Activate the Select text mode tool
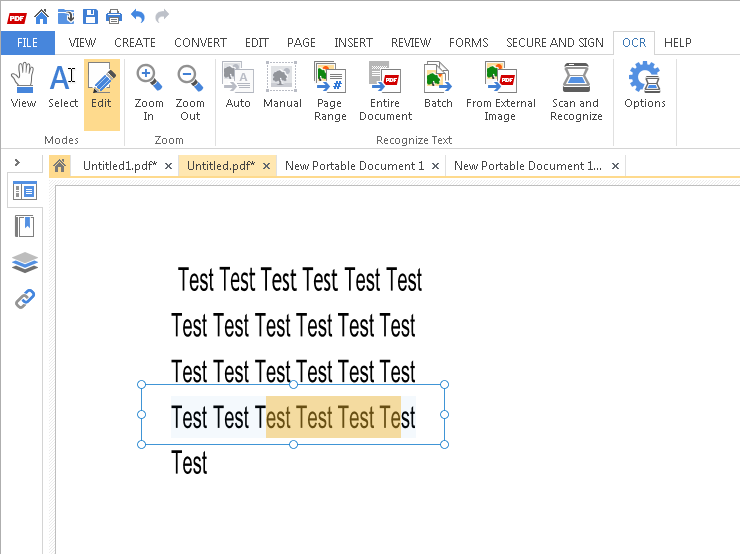Image resolution: width=740 pixels, height=554 pixels. point(63,86)
